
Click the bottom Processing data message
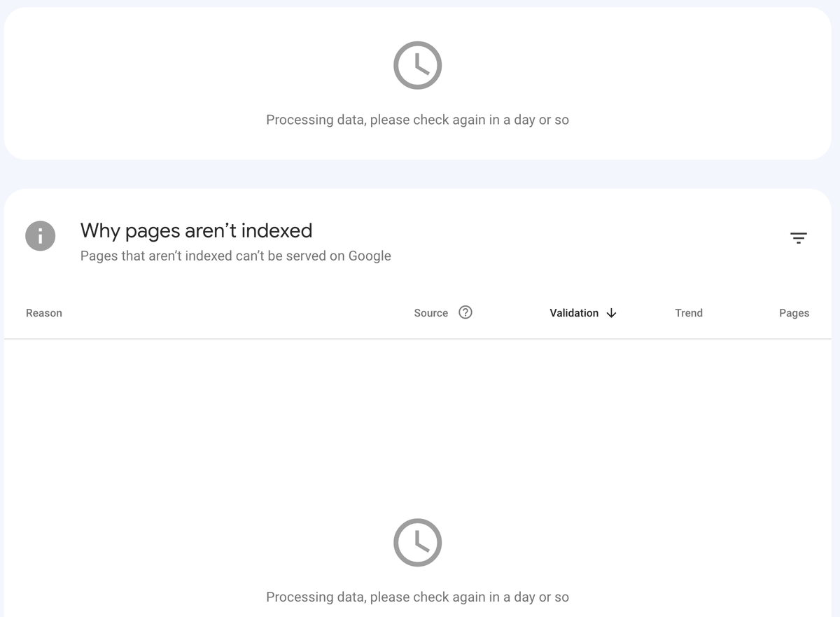coord(418,597)
